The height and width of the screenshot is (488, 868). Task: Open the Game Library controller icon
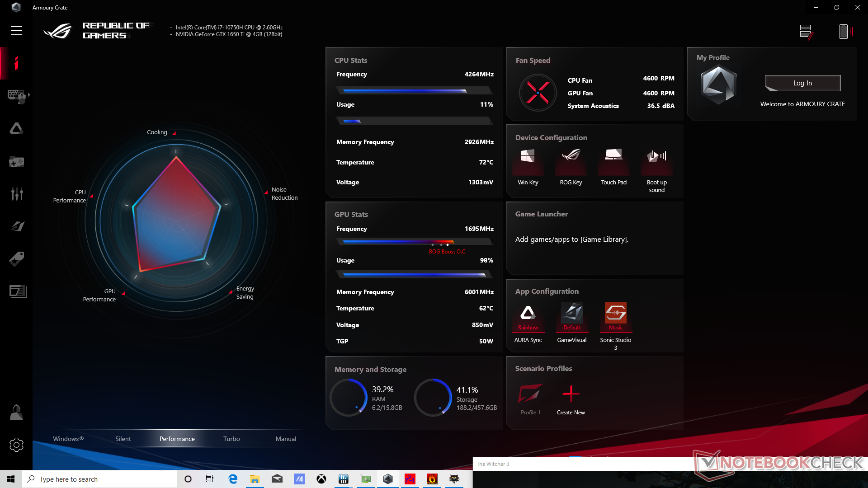16,162
